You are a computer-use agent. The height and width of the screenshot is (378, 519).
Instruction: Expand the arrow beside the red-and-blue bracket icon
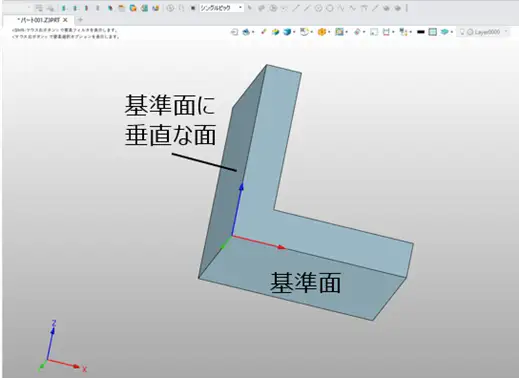pos(393,32)
